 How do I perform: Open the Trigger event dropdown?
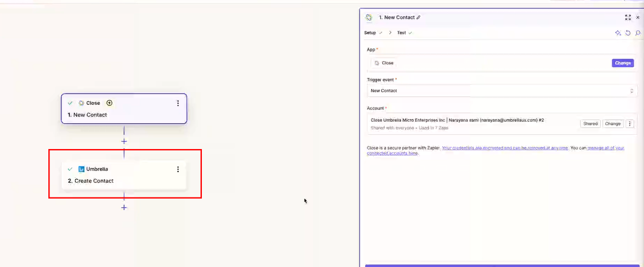(x=502, y=91)
